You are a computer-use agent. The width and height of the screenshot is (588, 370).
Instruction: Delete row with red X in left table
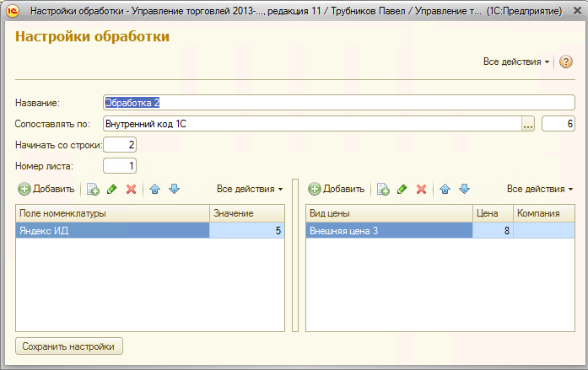click(131, 190)
